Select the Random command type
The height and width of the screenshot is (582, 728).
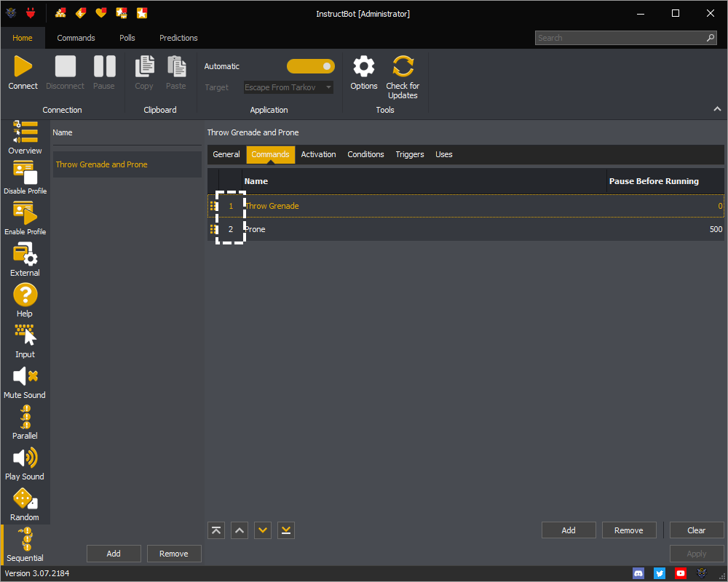click(x=25, y=504)
